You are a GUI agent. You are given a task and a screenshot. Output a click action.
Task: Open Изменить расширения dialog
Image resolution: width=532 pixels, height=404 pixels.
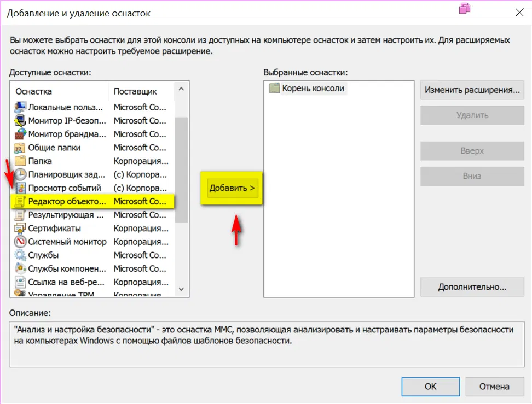pyautogui.click(x=472, y=90)
